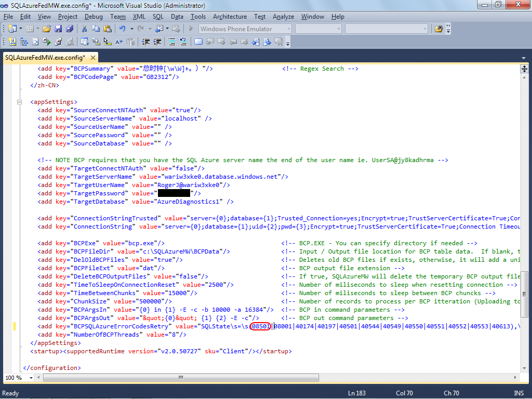Image resolution: width=532 pixels, height=399 pixels.
Task: Save the config with the Save icon
Action: 58,29
